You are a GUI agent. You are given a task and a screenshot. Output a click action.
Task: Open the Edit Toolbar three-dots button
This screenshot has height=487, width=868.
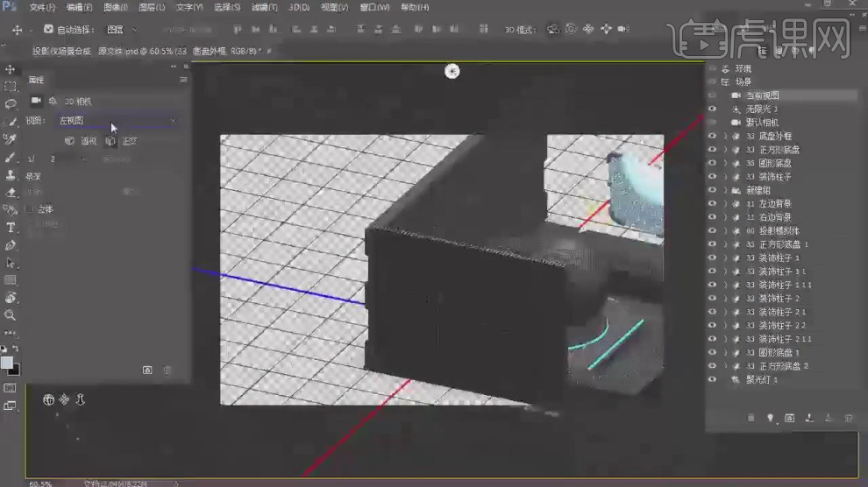point(10,333)
